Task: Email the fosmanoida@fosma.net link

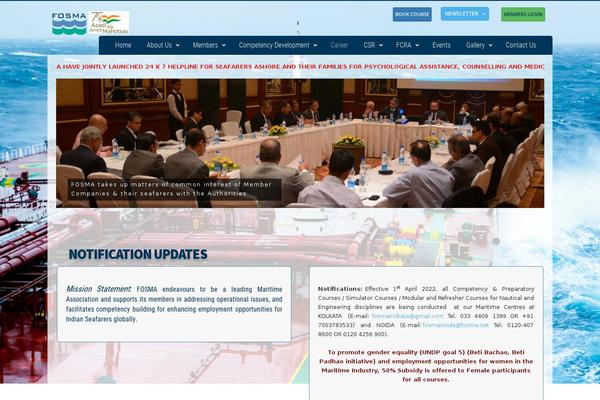Action: [455, 325]
